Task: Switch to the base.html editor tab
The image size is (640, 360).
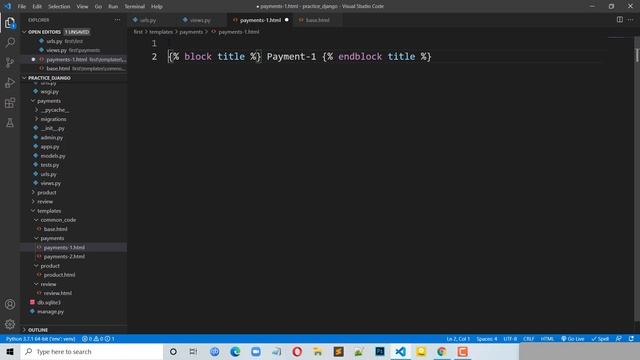Action: (318, 20)
